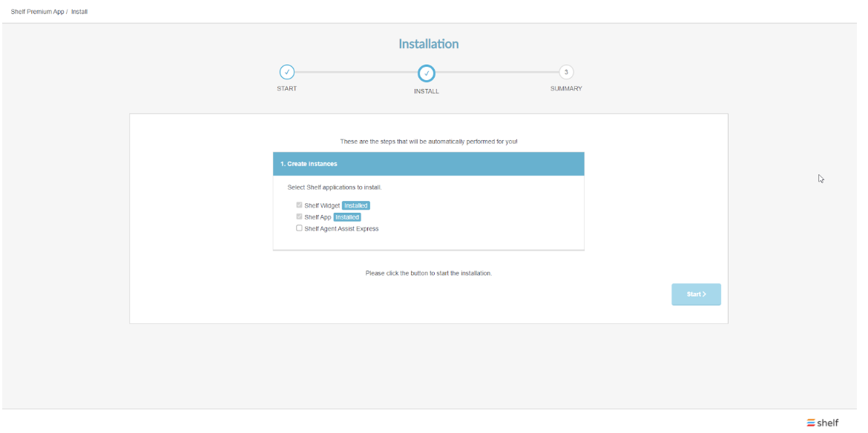Click the 'Please click the button to start' text
The height and width of the screenshot is (433, 868).
point(429,273)
